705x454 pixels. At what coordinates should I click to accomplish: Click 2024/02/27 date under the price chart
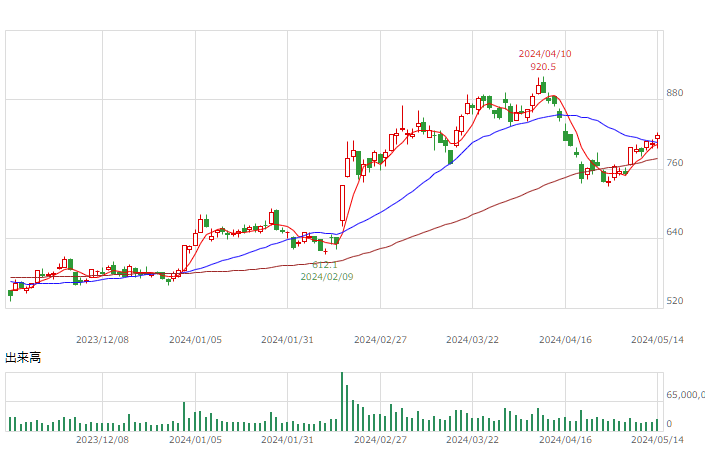tap(380, 340)
